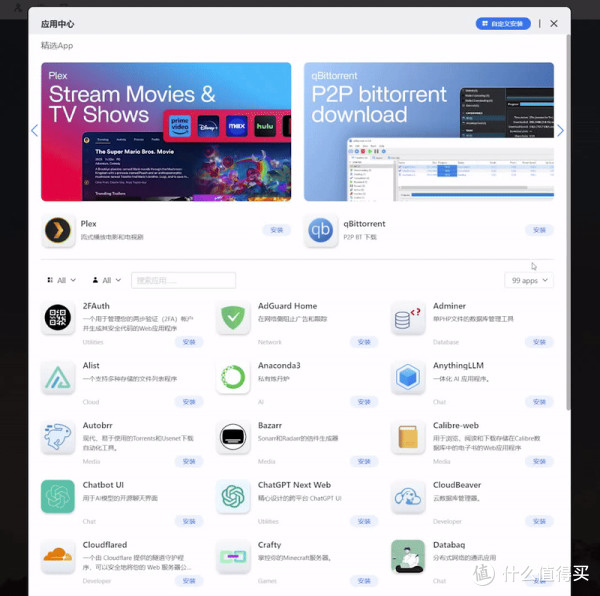
Task: Expand the author All filter dropdown
Action: [107, 280]
